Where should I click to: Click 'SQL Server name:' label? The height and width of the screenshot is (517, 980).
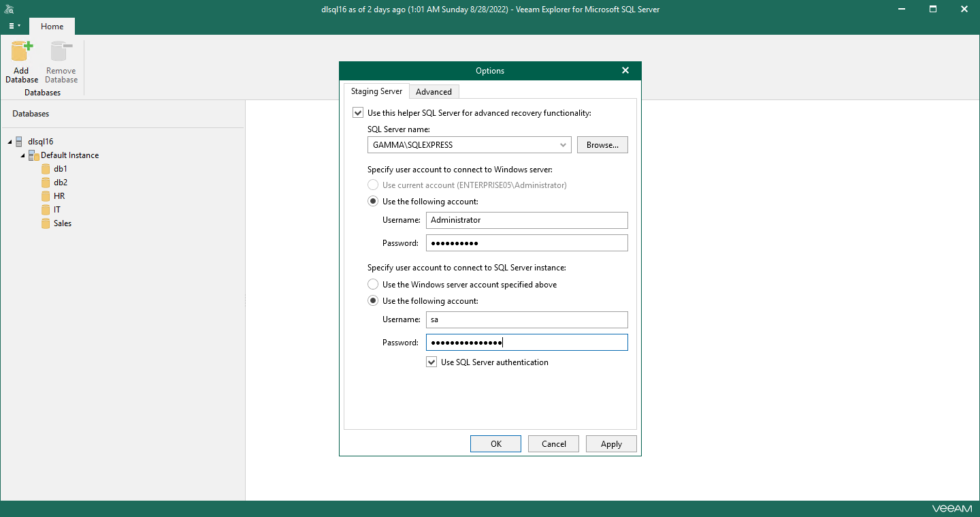click(399, 129)
